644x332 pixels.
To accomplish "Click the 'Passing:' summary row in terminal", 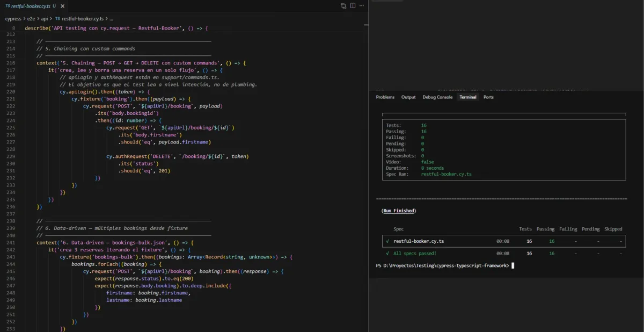I will coord(406,132).
